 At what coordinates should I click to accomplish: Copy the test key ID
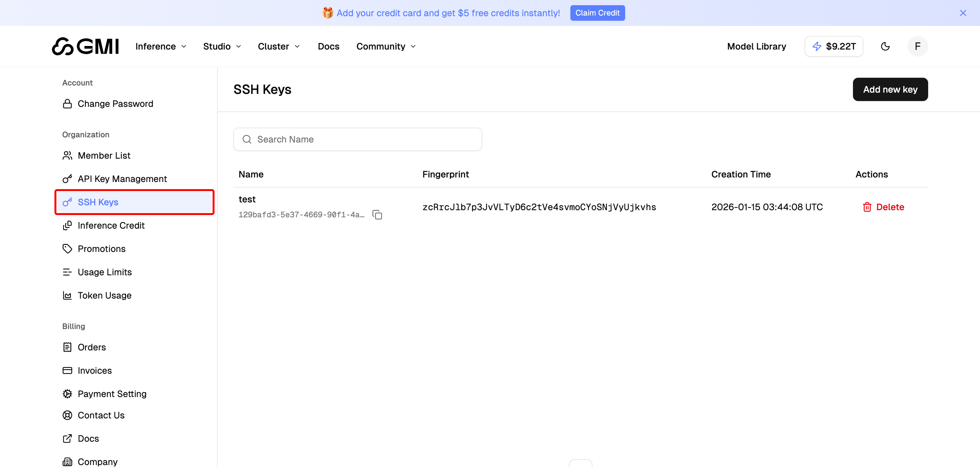coord(377,215)
